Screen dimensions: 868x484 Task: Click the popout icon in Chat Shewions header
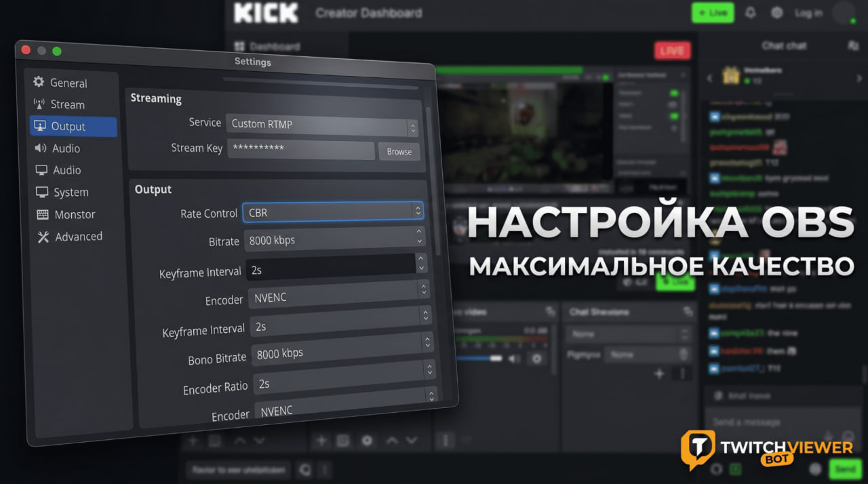point(688,311)
